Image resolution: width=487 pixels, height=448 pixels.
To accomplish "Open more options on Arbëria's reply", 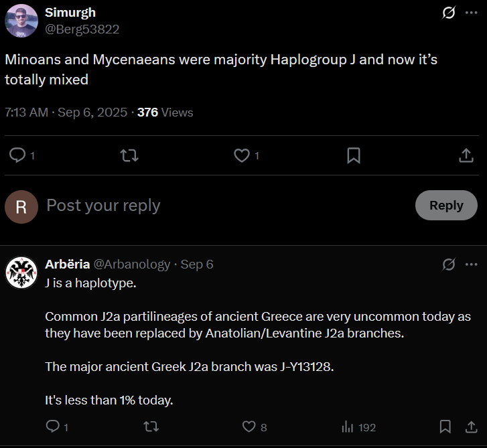I will pyautogui.click(x=471, y=265).
